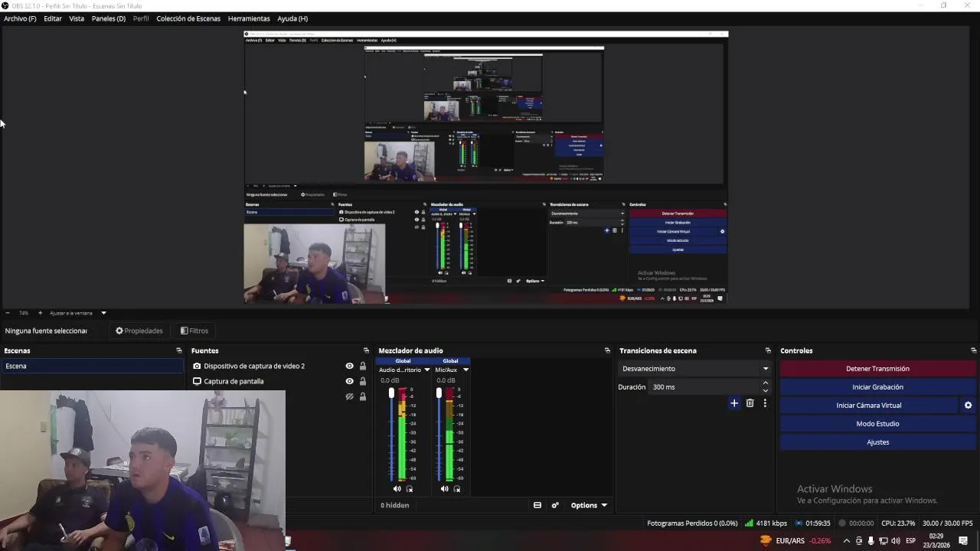Screen dimensions: 980x551
Task: Open the Ajustar a la ventana dropdown arrow
Action: [103, 313]
